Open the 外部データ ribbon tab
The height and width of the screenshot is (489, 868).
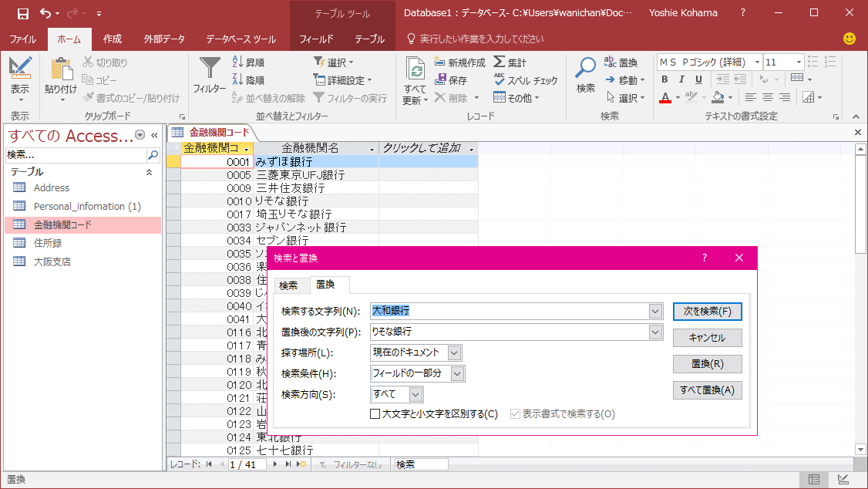(x=164, y=39)
